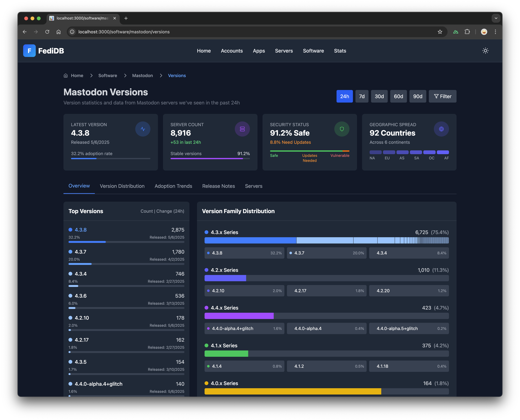Click the 4.3.4 chip in 4.3.x Series

tap(409, 253)
